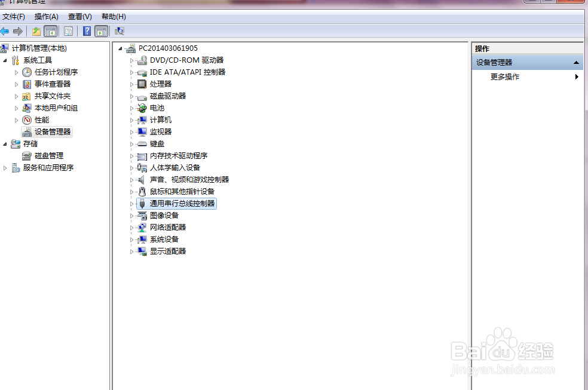The image size is (588, 390).
Task: Open the 文件(F) menu
Action: [14, 17]
